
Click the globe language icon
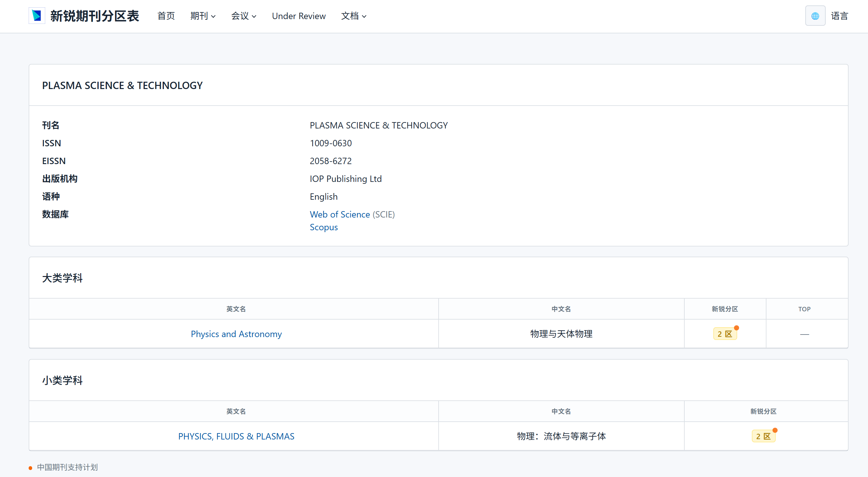[815, 16]
